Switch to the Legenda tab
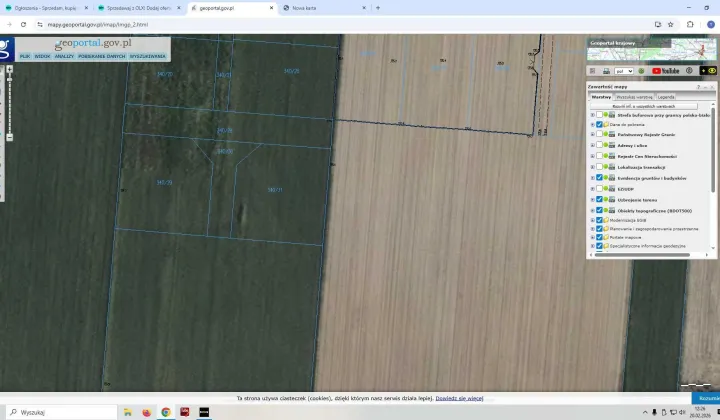This screenshot has width=720, height=420. [666, 97]
